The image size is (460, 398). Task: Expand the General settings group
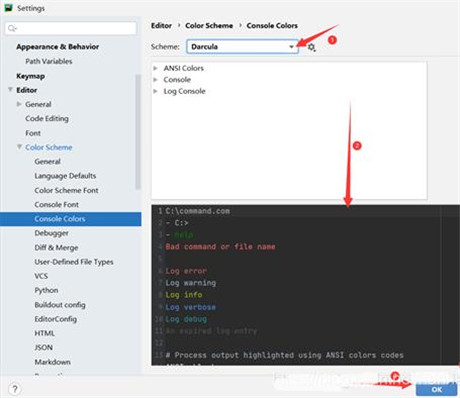coord(19,104)
